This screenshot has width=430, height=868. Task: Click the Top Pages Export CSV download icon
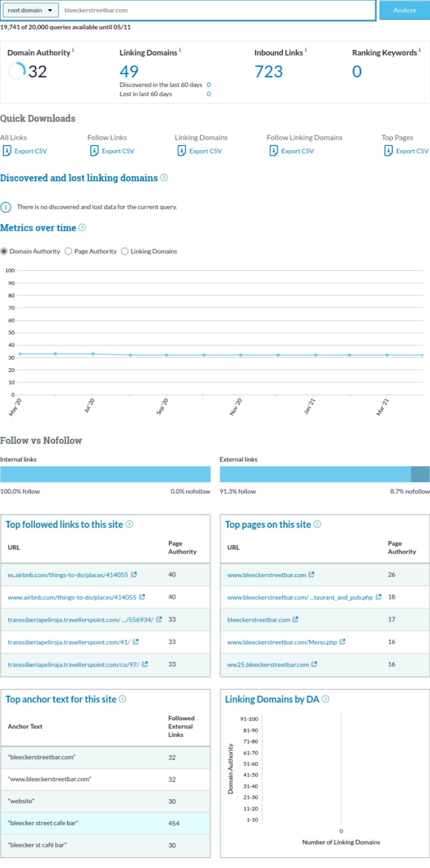[x=388, y=150]
